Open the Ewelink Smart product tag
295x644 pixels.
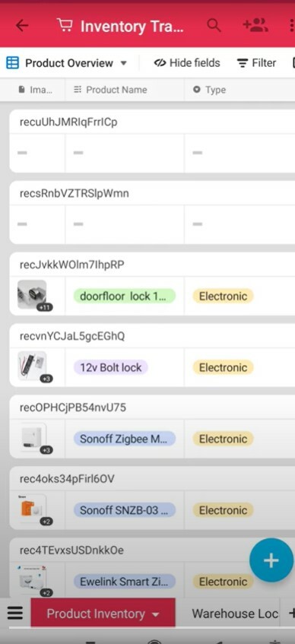pos(125,582)
